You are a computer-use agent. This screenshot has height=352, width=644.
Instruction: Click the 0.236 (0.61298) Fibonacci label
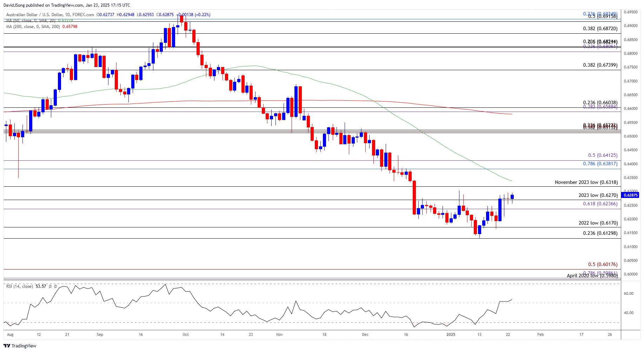(x=600, y=233)
